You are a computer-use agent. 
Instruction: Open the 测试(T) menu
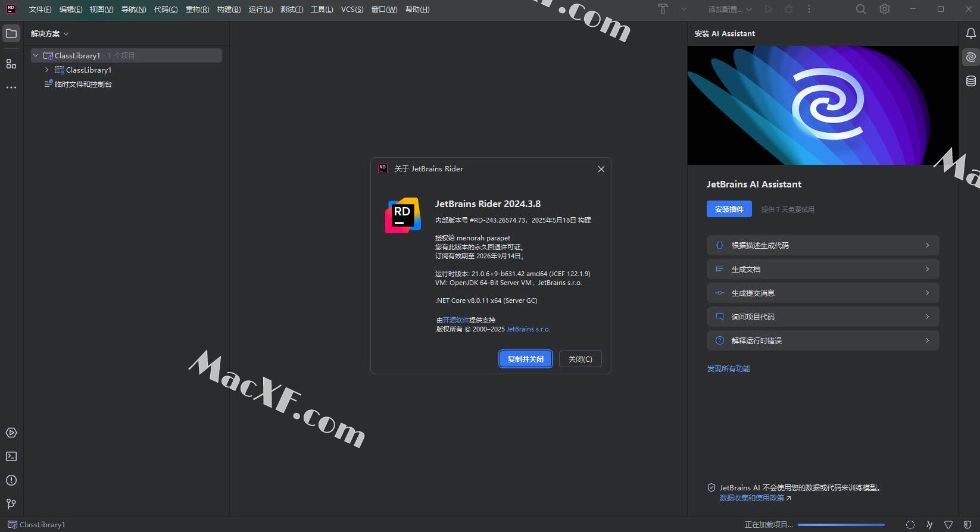click(x=291, y=10)
